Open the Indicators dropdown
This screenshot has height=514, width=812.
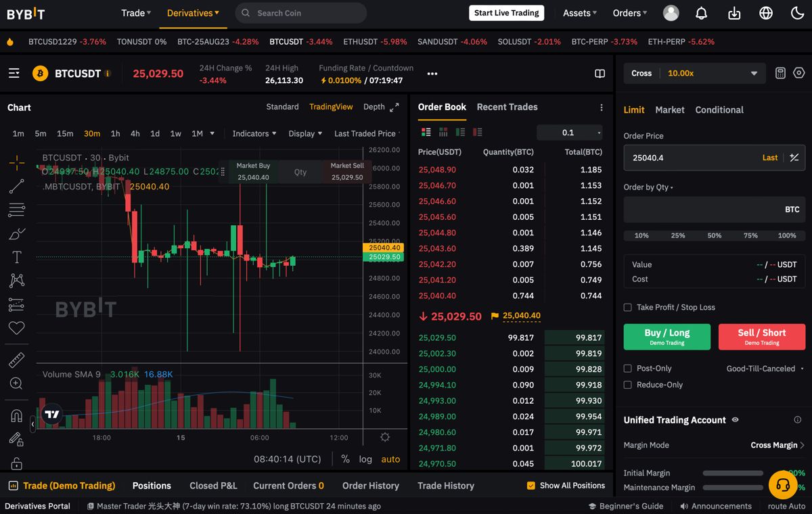tap(254, 133)
